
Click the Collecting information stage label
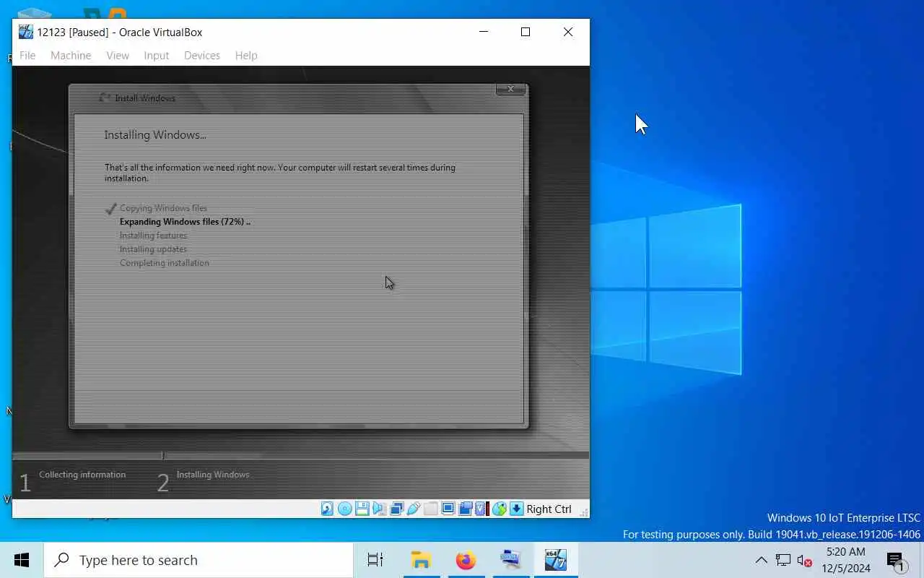82,475
